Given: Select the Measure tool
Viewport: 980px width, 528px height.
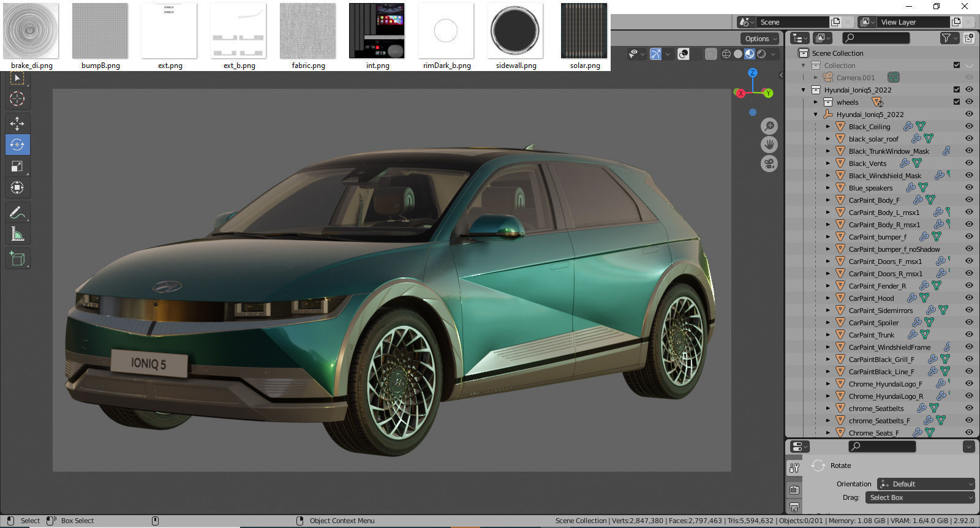Looking at the screenshot, I should (x=17, y=234).
